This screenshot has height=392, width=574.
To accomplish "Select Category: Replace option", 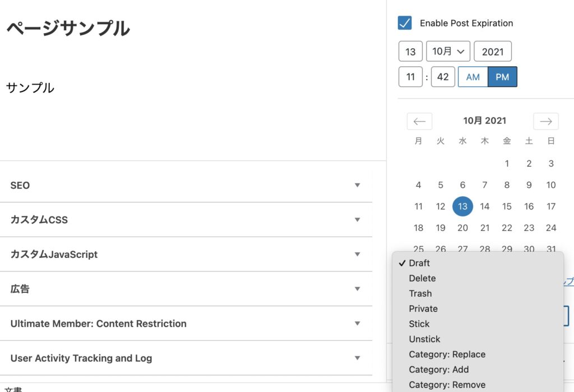I will (447, 354).
